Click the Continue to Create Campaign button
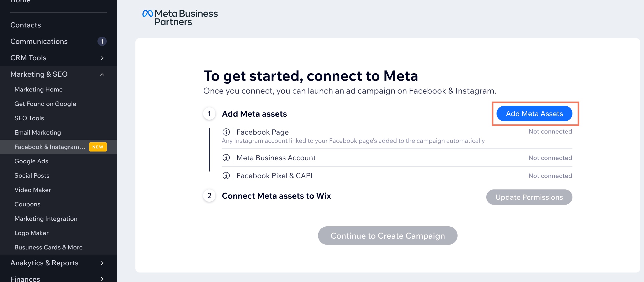The height and width of the screenshot is (282, 644). coord(387,235)
